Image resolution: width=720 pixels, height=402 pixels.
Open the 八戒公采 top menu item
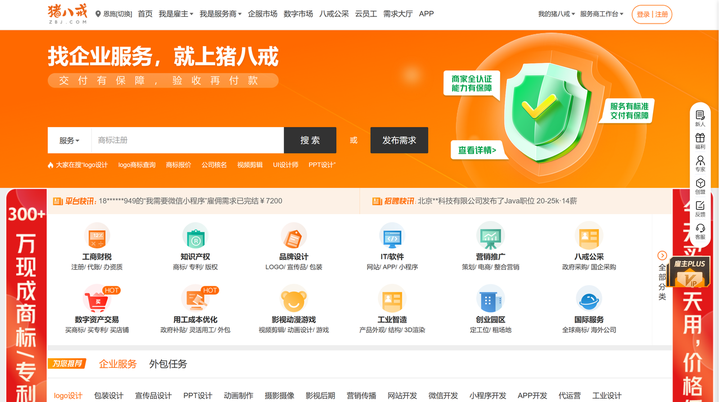click(334, 14)
